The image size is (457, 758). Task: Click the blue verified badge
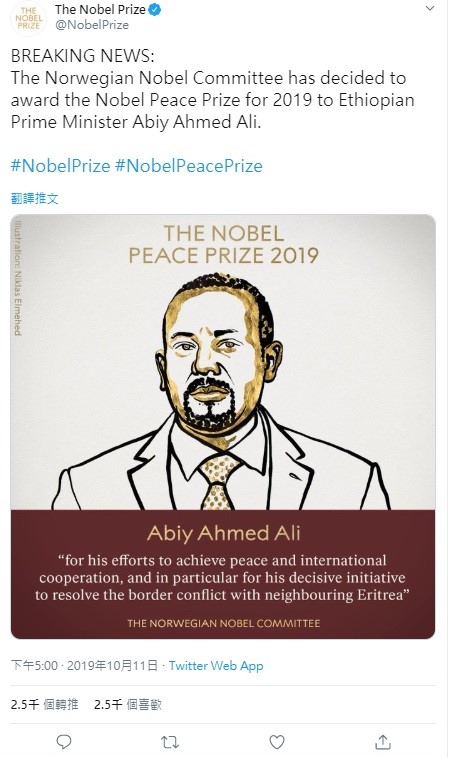[154, 9]
